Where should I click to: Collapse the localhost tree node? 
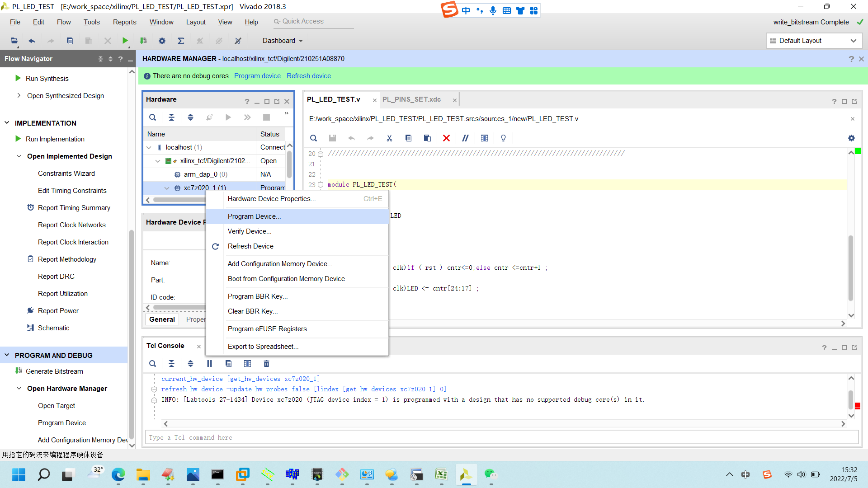click(x=149, y=147)
